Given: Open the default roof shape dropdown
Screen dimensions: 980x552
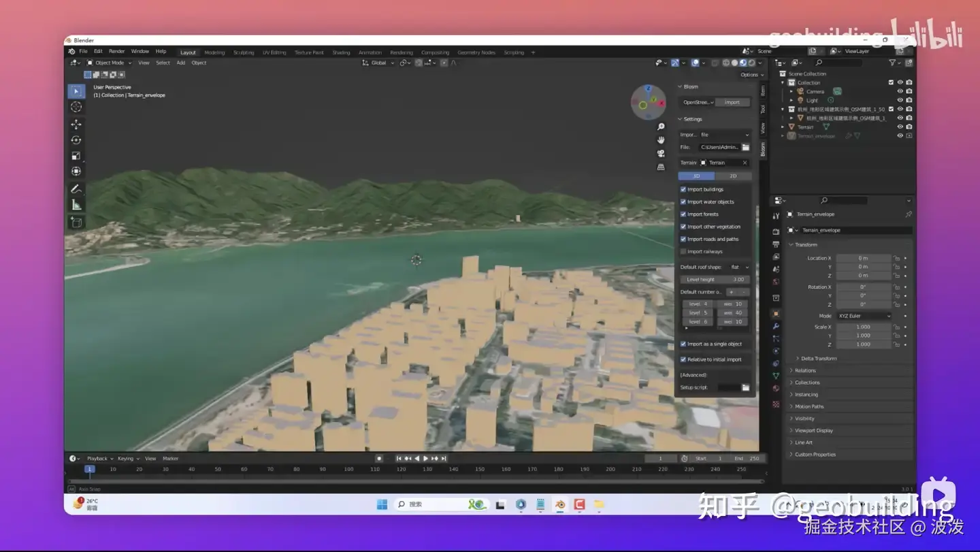Looking at the screenshot, I should (x=738, y=267).
